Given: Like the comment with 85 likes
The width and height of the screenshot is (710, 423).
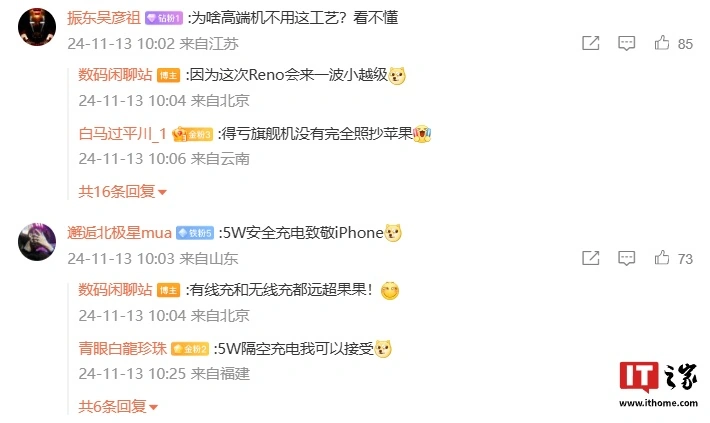Looking at the screenshot, I should [x=662, y=43].
